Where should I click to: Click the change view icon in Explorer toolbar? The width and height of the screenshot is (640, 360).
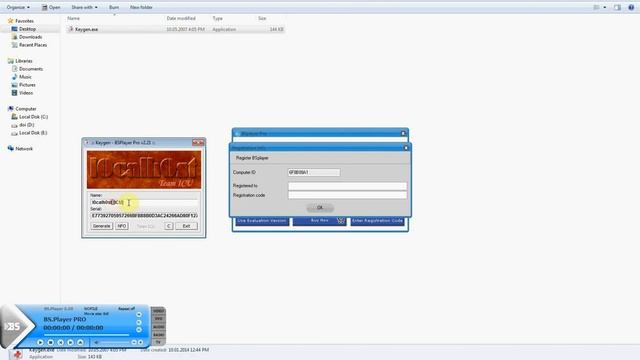(597, 7)
